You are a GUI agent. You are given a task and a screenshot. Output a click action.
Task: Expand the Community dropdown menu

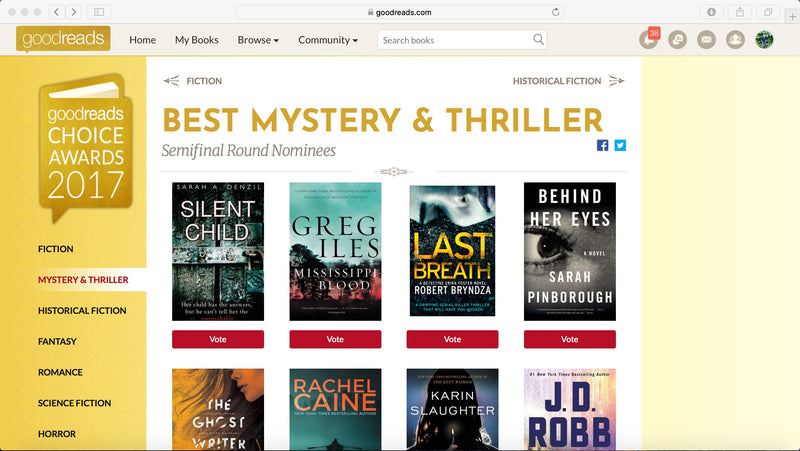click(328, 40)
